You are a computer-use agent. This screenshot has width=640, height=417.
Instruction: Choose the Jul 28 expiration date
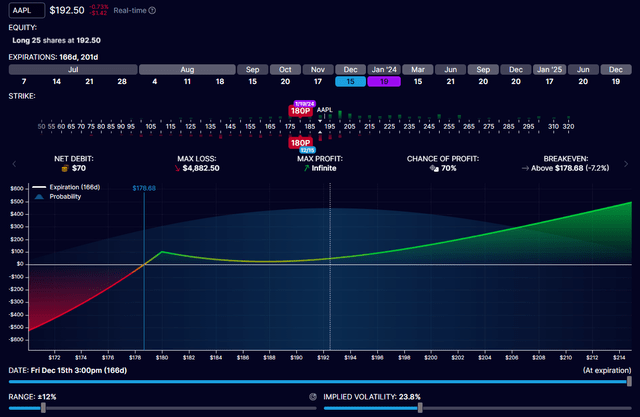click(122, 82)
